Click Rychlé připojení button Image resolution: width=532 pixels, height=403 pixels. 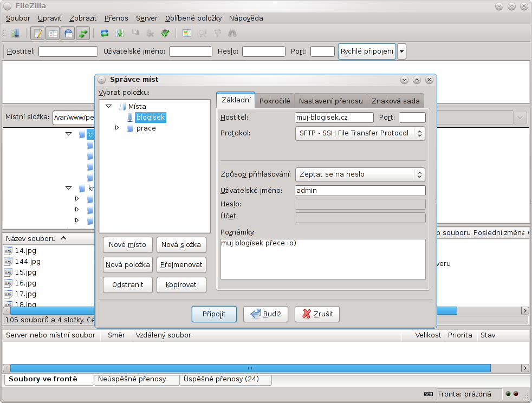click(367, 51)
